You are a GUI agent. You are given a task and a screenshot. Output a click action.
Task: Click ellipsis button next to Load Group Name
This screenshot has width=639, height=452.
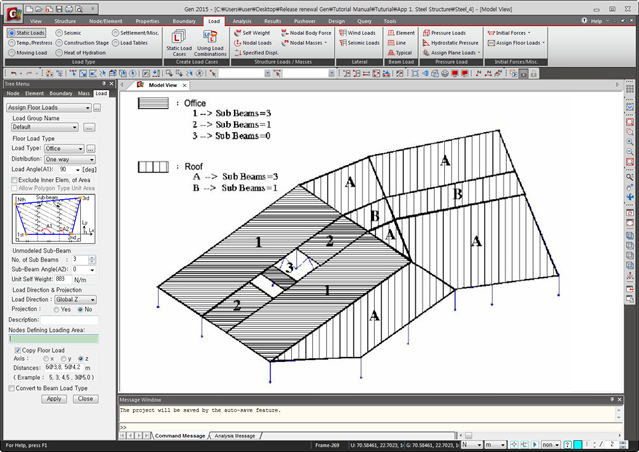coord(89,128)
